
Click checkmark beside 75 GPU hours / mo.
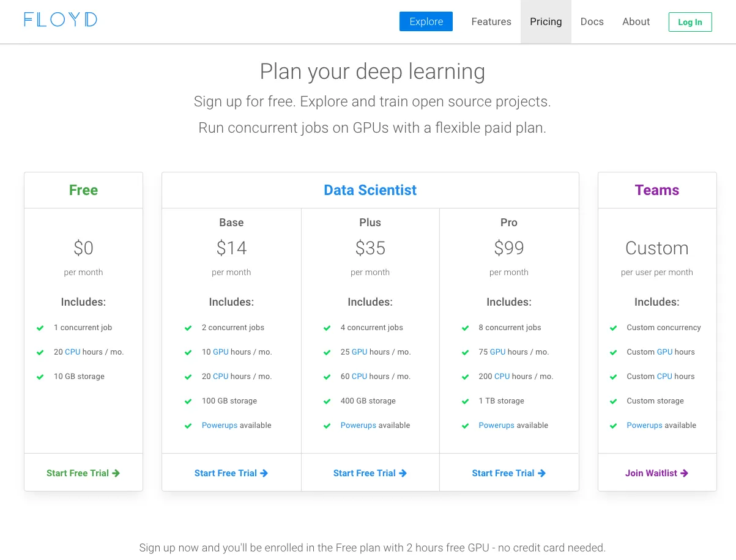pyautogui.click(x=466, y=353)
